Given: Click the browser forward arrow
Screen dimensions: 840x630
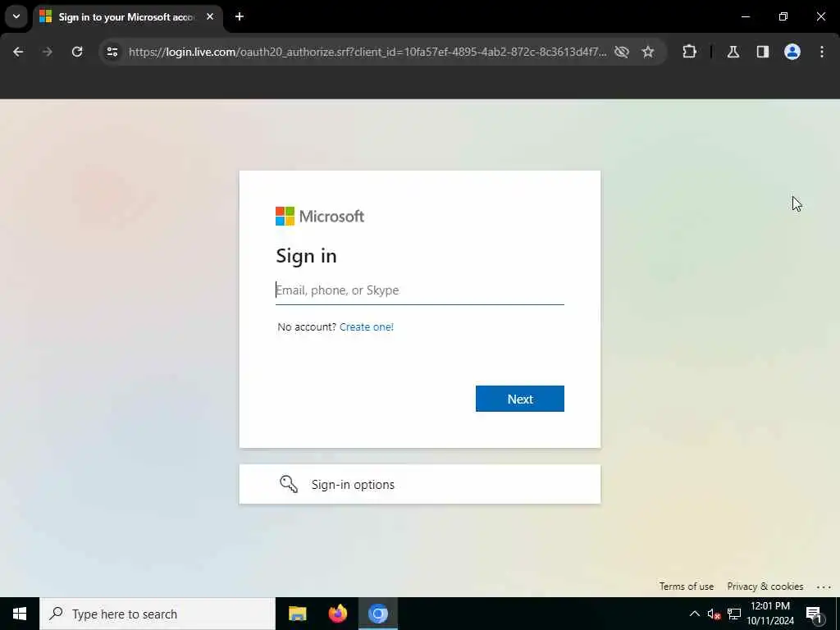Looking at the screenshot, I should 47,52.
